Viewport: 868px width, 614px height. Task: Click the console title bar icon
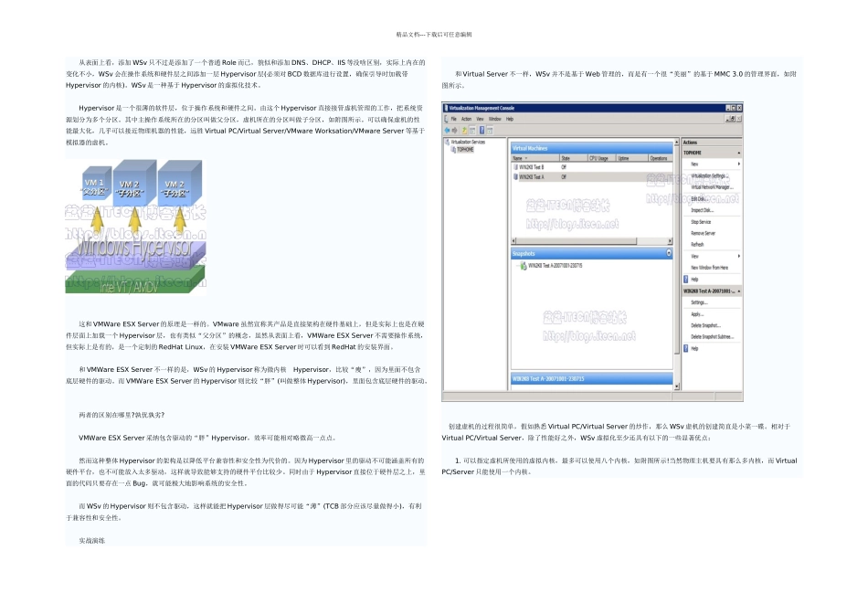pyautogui.click(x=446, y=108)
